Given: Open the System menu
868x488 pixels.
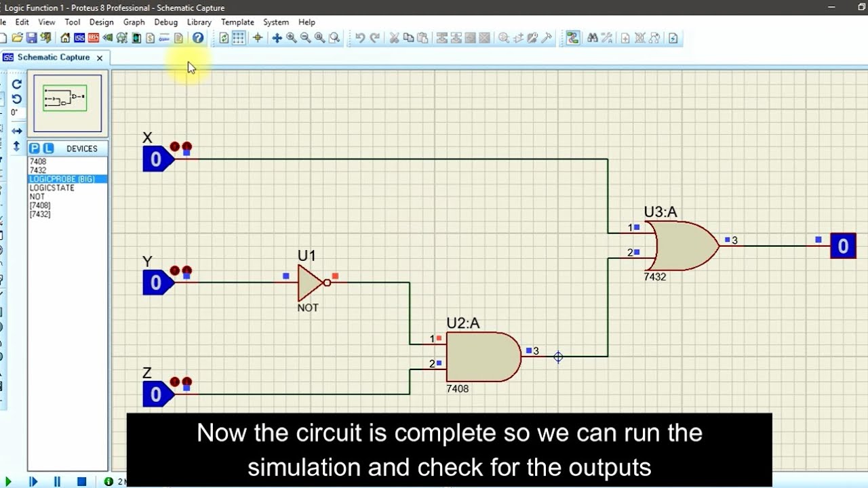Looking at the screenshot, I should 276,22.
